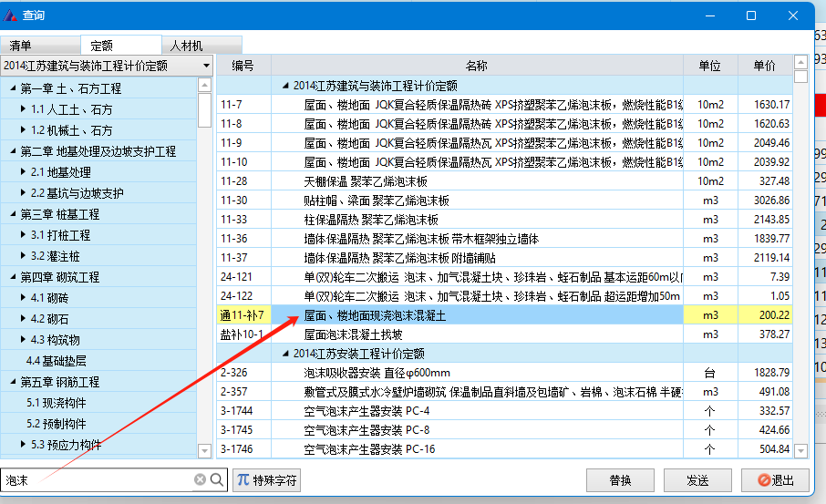This screenshot has height=504, width=826.
Task: Expand the 1.2 机械土、石方 node
Action: (23, 130)
